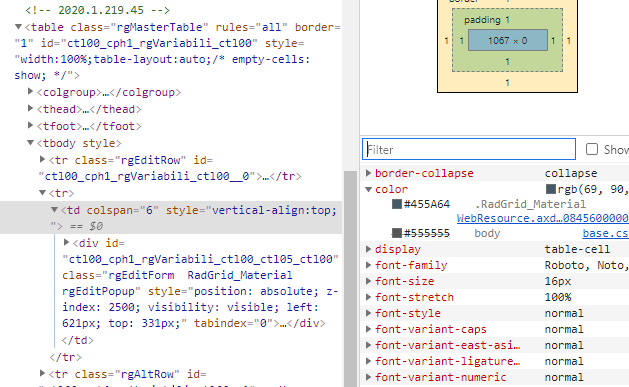This screenshot has width=629, height=387.
Task: Click the rgb(69, 90 color swatch
Action: [x=551, y=189]
